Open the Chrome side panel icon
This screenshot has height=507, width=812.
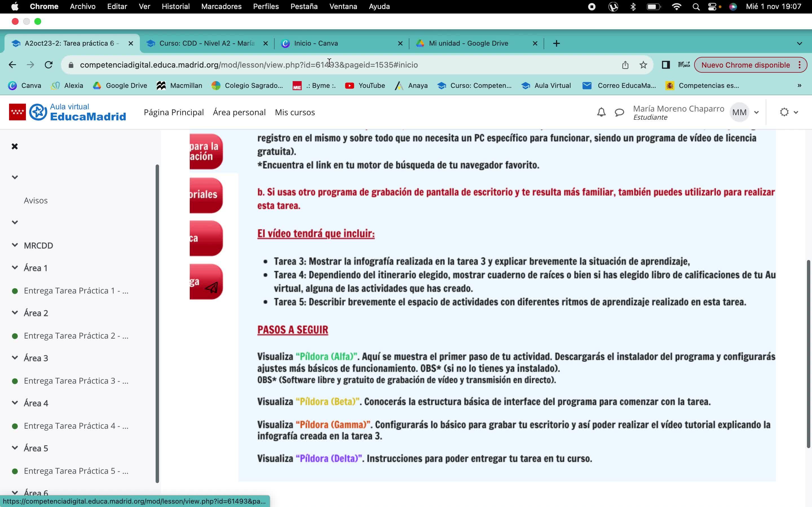pos(666,65)
